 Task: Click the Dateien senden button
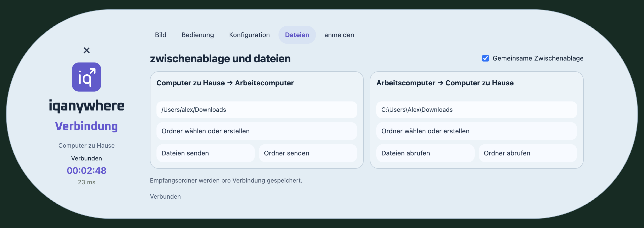pyautogui.click(x=206, y=153)
